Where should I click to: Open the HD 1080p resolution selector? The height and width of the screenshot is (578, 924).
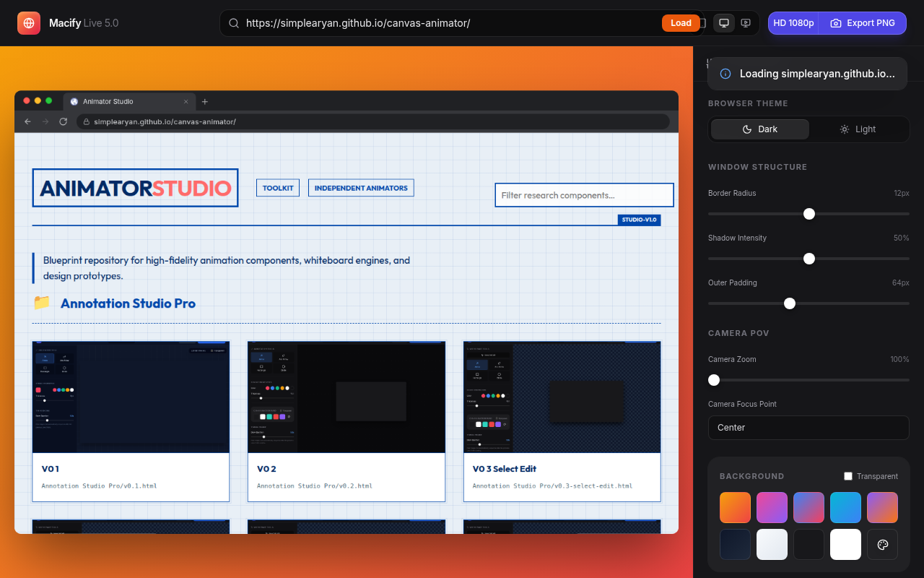click(793, 23)
